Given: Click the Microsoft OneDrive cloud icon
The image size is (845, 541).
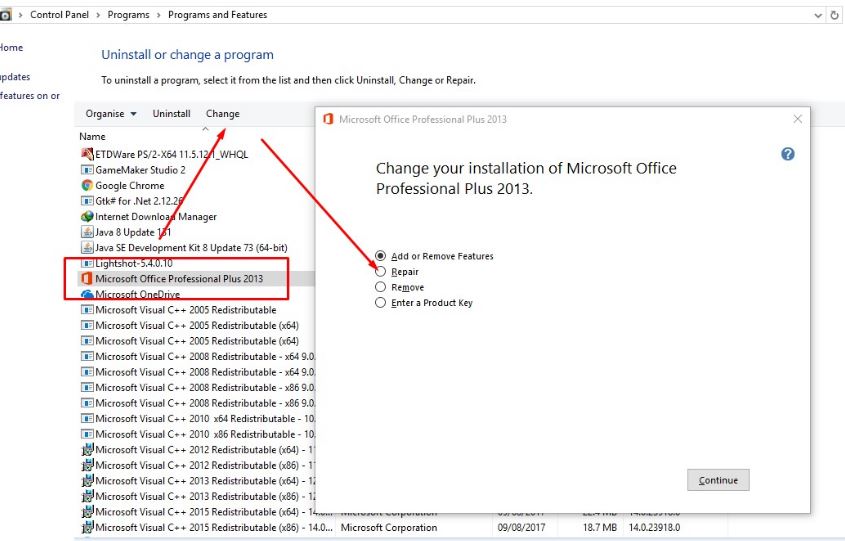Looking at the screenshot, I should 87,294.
